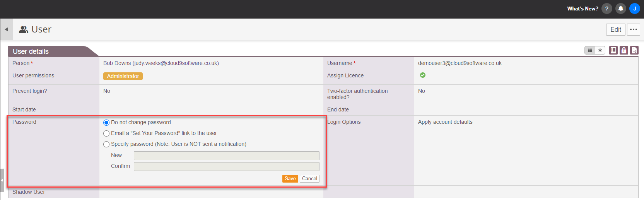644x200 pixels.
Task: Click the purple padlock security icon
Action: point(624,50)
